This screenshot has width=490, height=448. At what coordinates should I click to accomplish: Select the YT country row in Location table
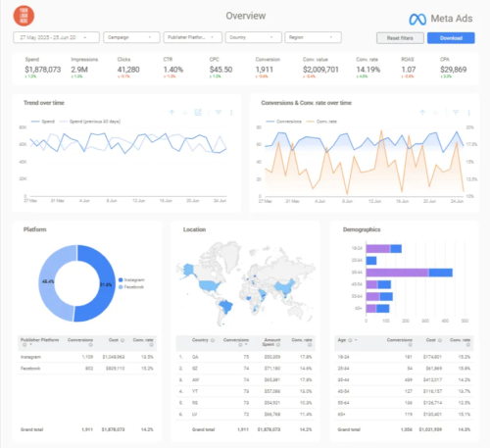(246, 391)
